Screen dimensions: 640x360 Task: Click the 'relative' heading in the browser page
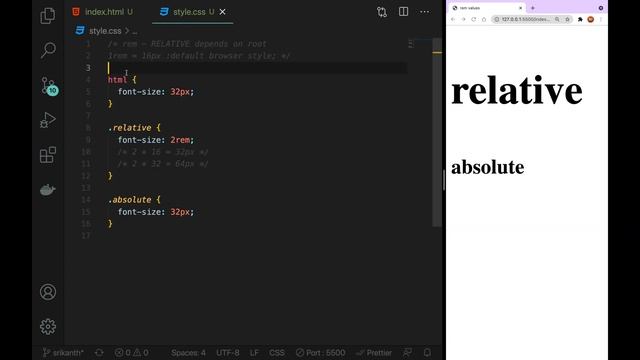(517, 90)
